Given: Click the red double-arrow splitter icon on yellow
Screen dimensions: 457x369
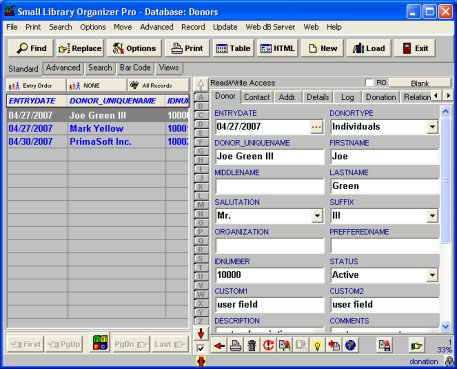Looking at the screenshot, I should 201,361.
